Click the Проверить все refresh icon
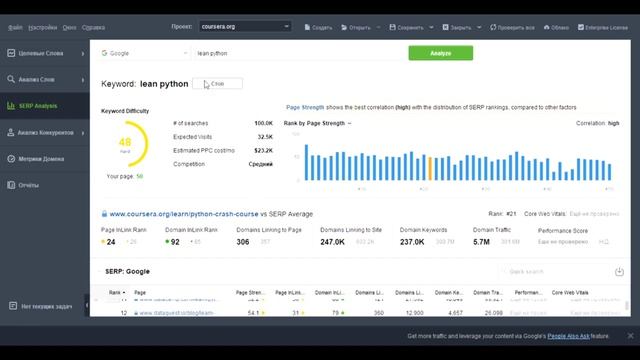This screenshot has width=640, height=360. tap(493, 27)
